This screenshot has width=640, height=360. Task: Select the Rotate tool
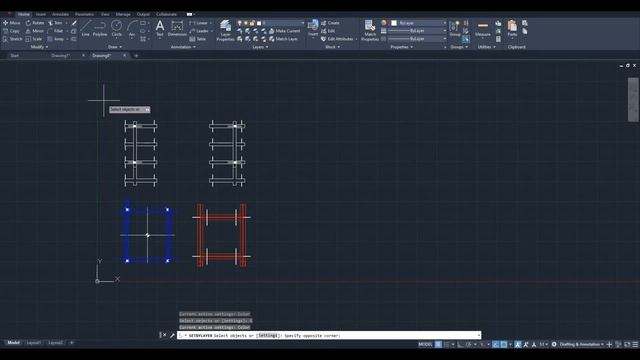[x=35, y=23]
